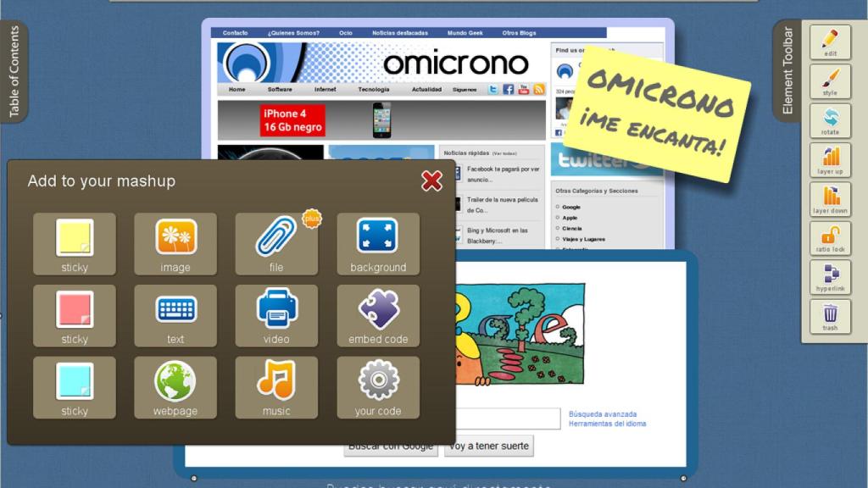Image resolution: width=868 pixels, height=488 pixels.
Task: Choose the pink sticky note color
Action: coord(74,316)
